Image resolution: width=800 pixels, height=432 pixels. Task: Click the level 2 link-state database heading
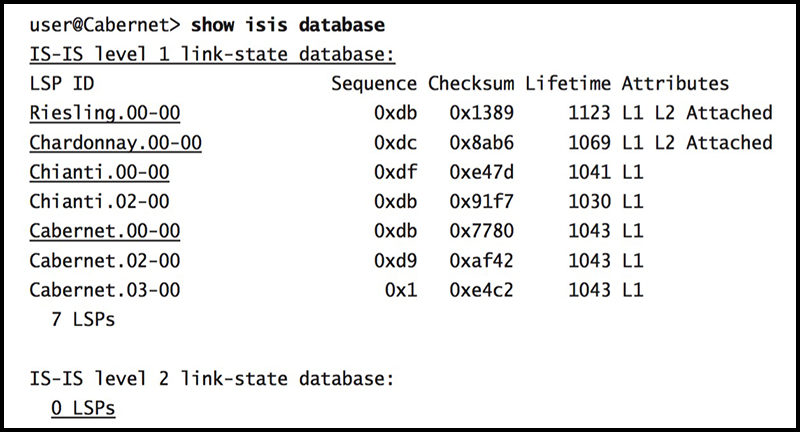point(212,379)
